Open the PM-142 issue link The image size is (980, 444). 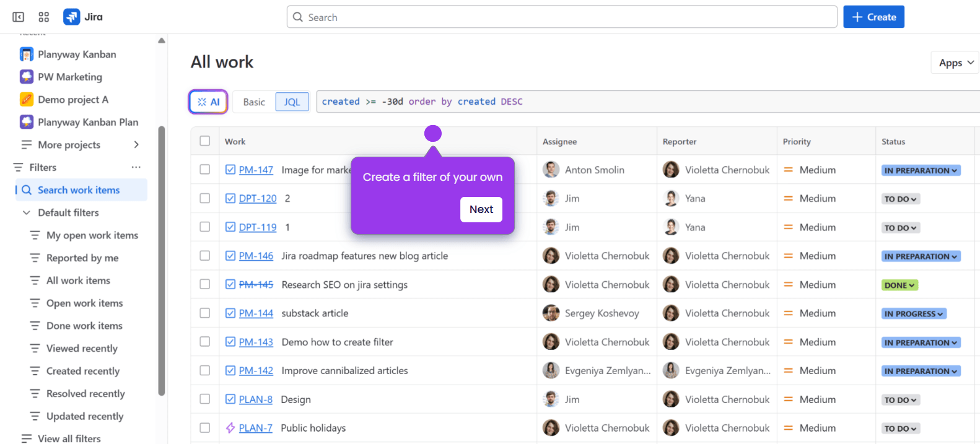click(256, 370)
